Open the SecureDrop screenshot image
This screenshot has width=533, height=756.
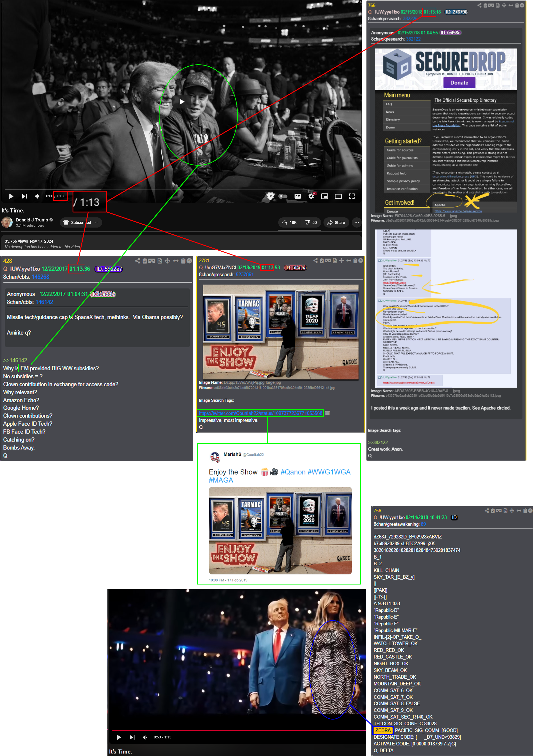pos(446,130)
